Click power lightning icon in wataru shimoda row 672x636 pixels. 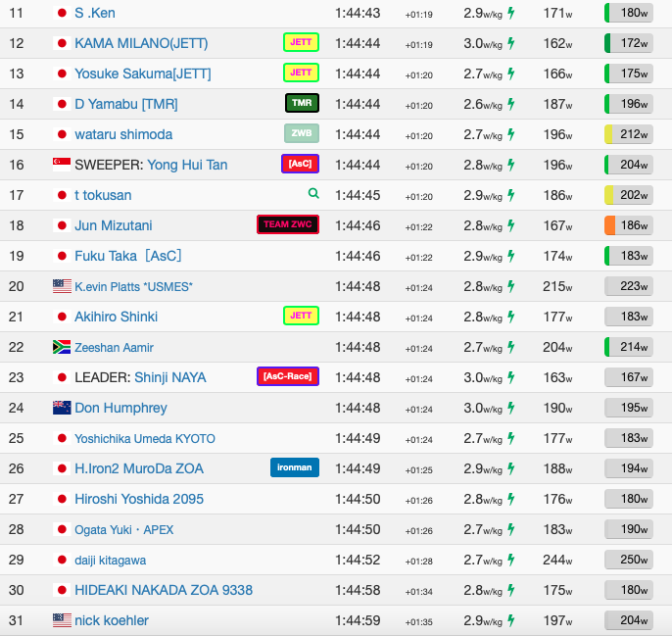click(511, 134)
